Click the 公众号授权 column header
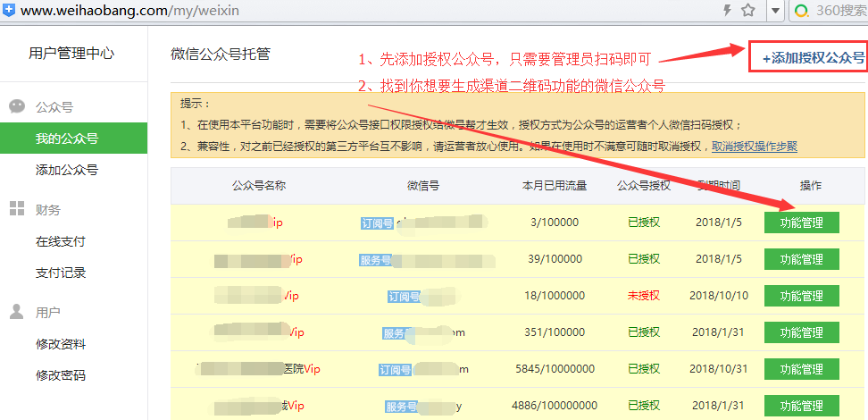868x420 pixels. (644, 186)
